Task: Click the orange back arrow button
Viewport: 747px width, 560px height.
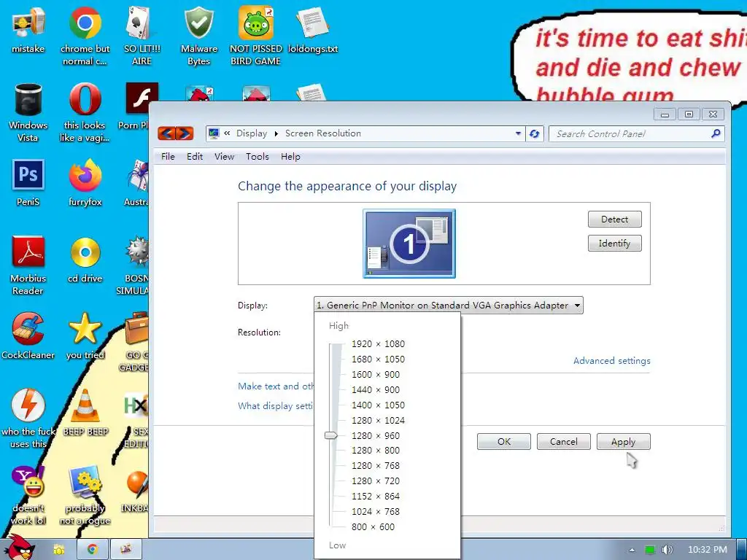Action: coord(166,133)
